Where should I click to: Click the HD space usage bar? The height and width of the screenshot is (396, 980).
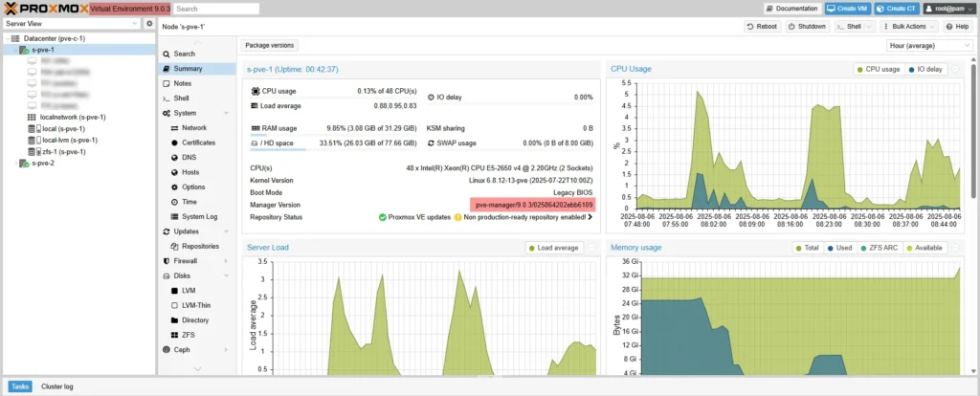click(278, 149)
